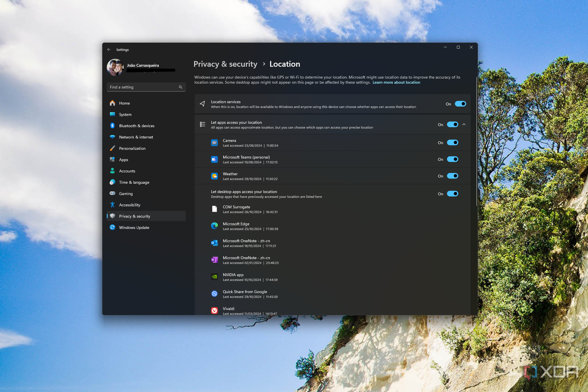Click the Location services arrow icon

pos(202,104)
